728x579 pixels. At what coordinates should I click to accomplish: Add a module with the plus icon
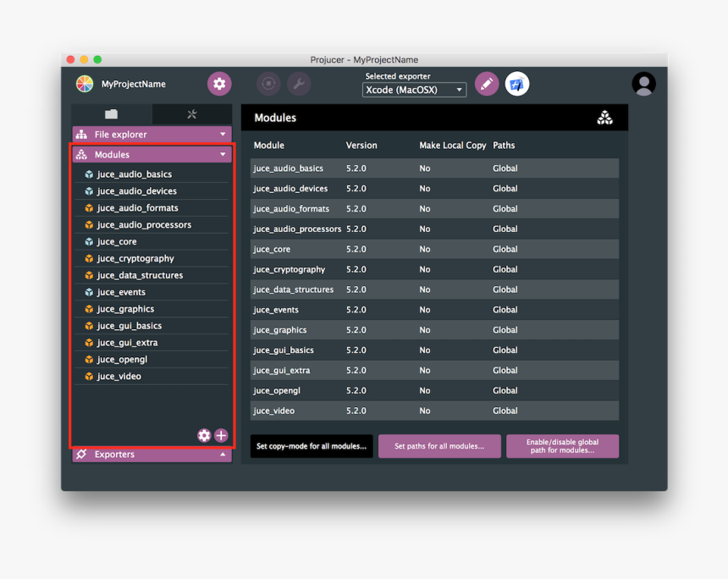coord(221,435)
